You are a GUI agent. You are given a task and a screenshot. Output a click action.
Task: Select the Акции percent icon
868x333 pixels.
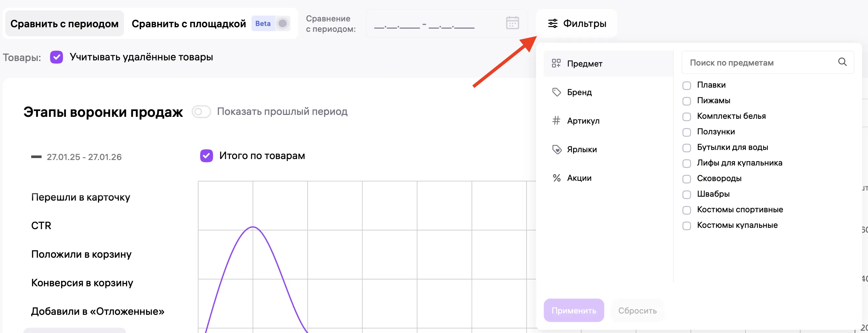pos(556,178)
